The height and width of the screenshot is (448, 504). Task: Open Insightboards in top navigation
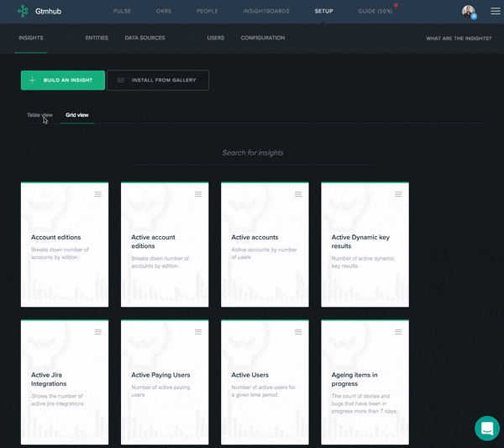[266, 11]
